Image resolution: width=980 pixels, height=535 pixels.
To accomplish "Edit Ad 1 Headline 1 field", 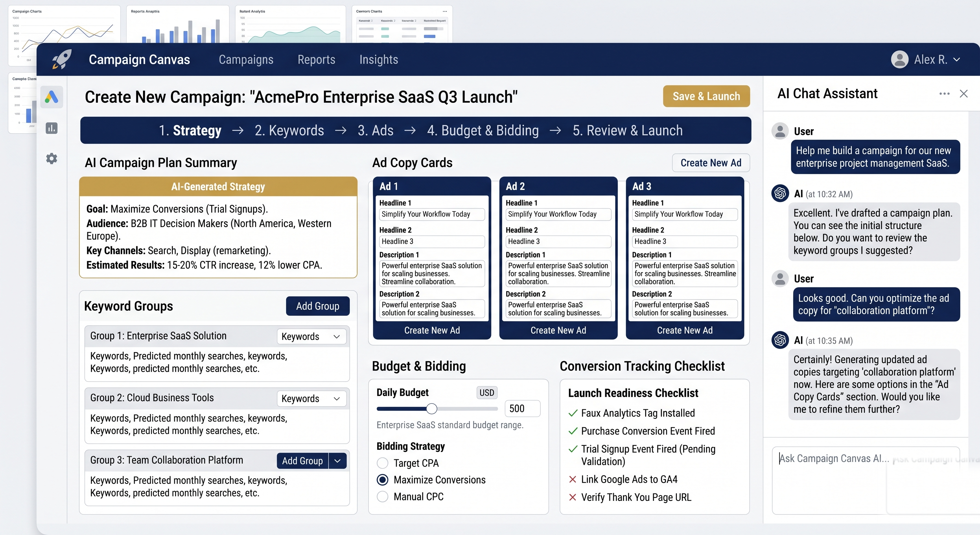I will click(432, 214).
